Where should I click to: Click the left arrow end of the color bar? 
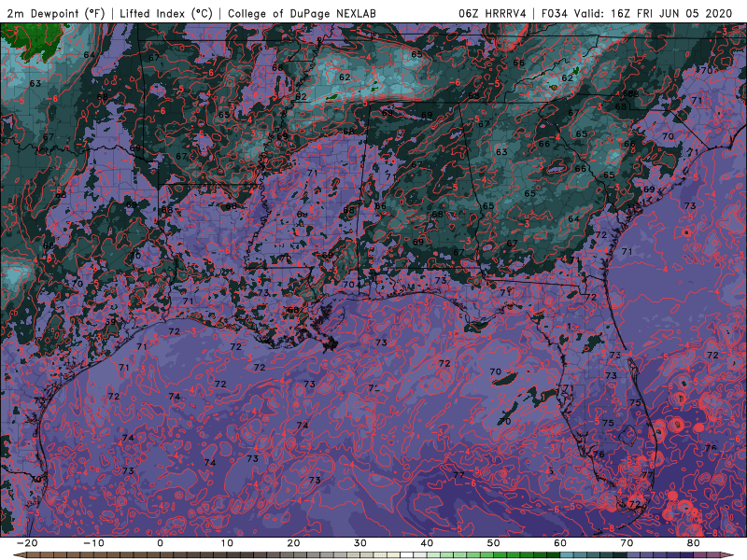click(x=19, y=555)
